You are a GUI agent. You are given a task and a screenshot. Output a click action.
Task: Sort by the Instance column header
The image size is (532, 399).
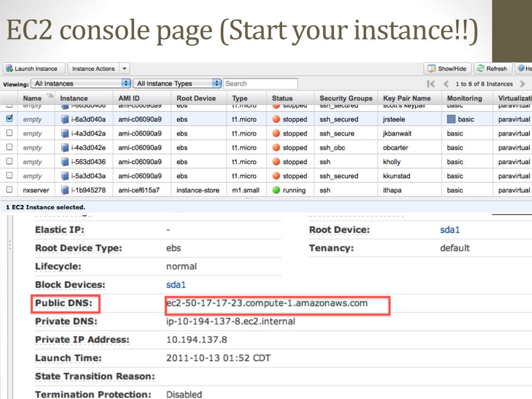point(74,98)
